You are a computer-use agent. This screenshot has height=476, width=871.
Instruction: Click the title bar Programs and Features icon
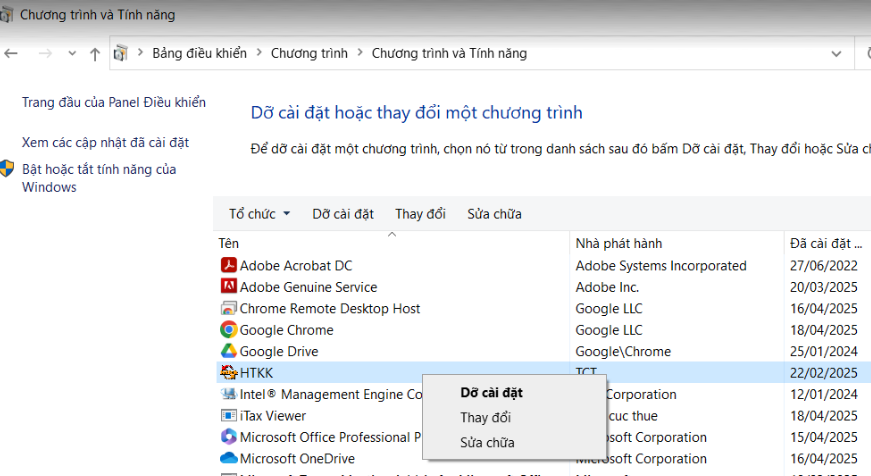6,15
